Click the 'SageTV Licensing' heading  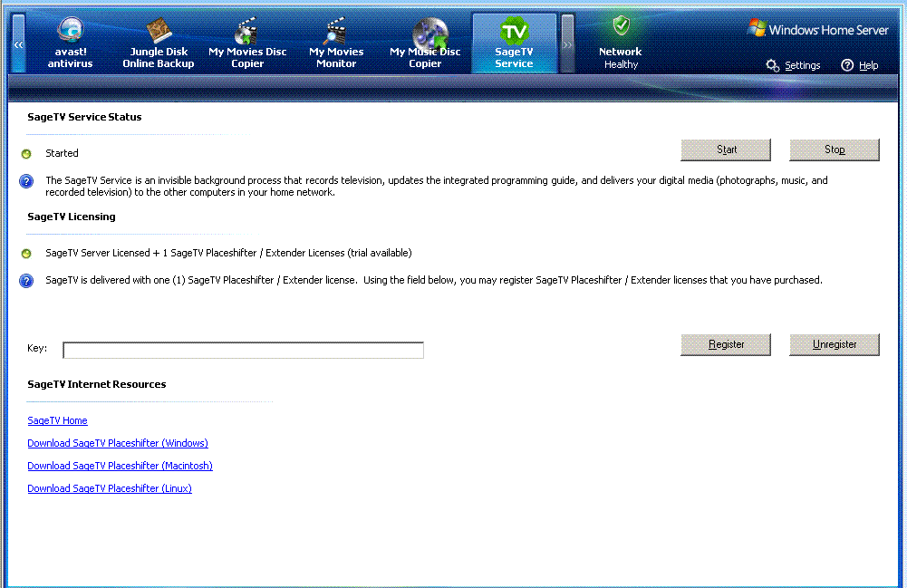click(x=72, y=217)
